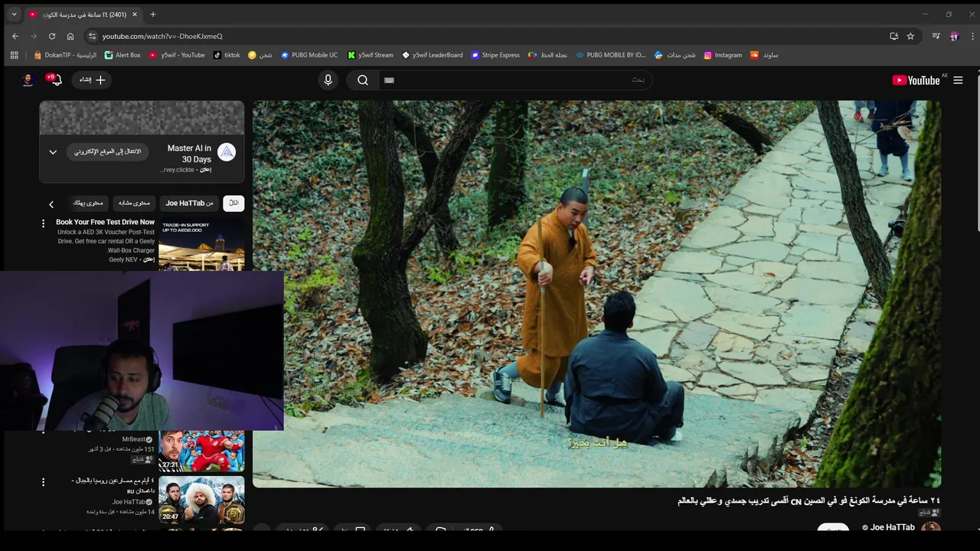Click Book Your Free Test Drive Now title

(105, 222)
